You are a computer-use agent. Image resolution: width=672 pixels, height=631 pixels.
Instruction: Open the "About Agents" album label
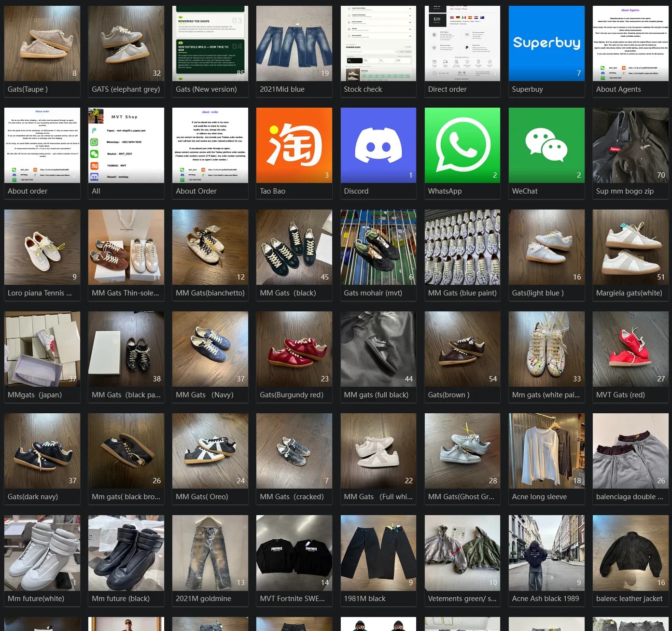[x=618, y=89]
